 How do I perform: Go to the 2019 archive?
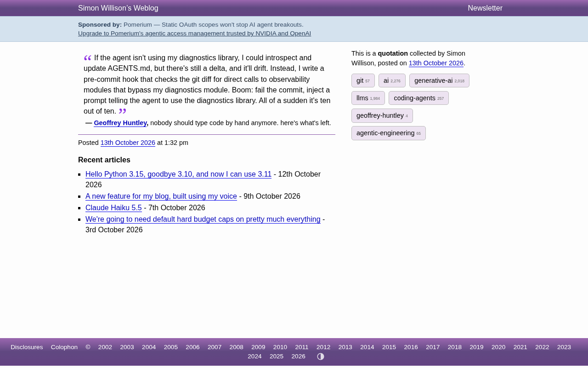pos(476,347)
